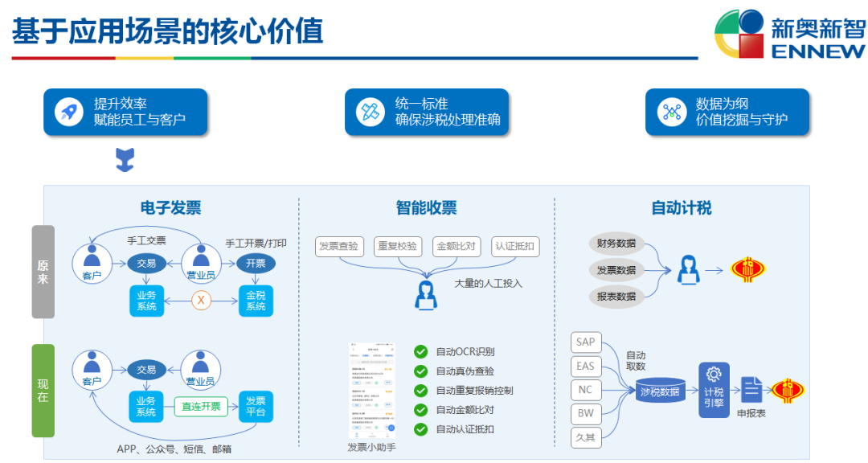Image resolution: width=868 pixels, height=463 pixels.
Task: Click the ruler and pencil icon beside 统一标准
Action: click(370, 112)
